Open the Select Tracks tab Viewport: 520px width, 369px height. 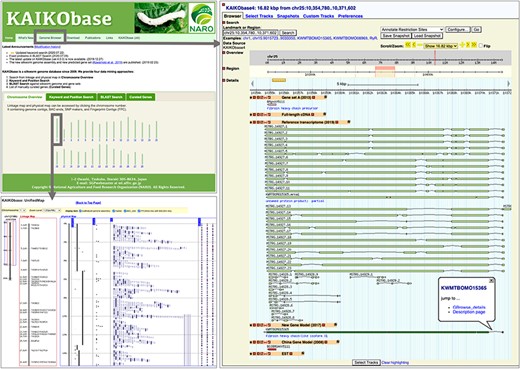[259, 16]
